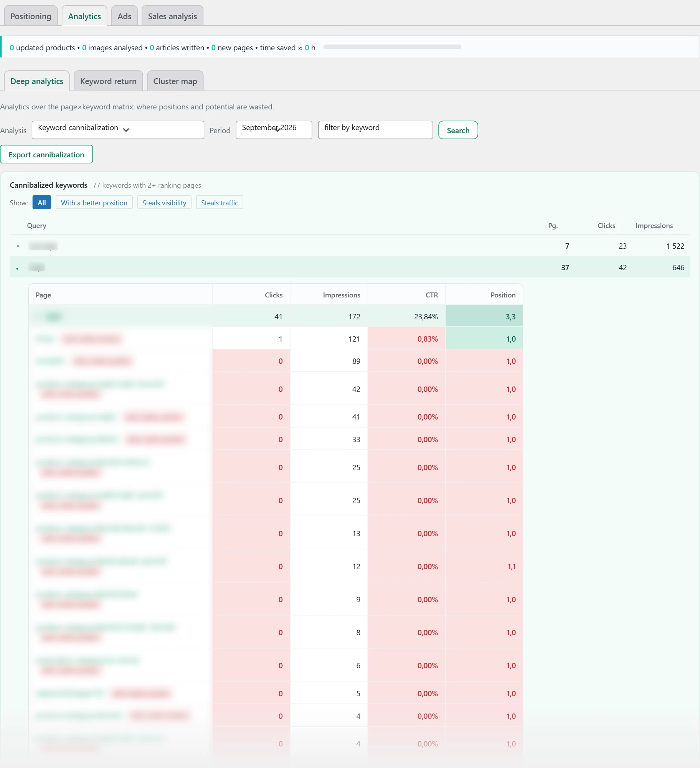This screenshot has width=700, height=768.
Task: Click Export cannibalization button
Action: [46, 154]
